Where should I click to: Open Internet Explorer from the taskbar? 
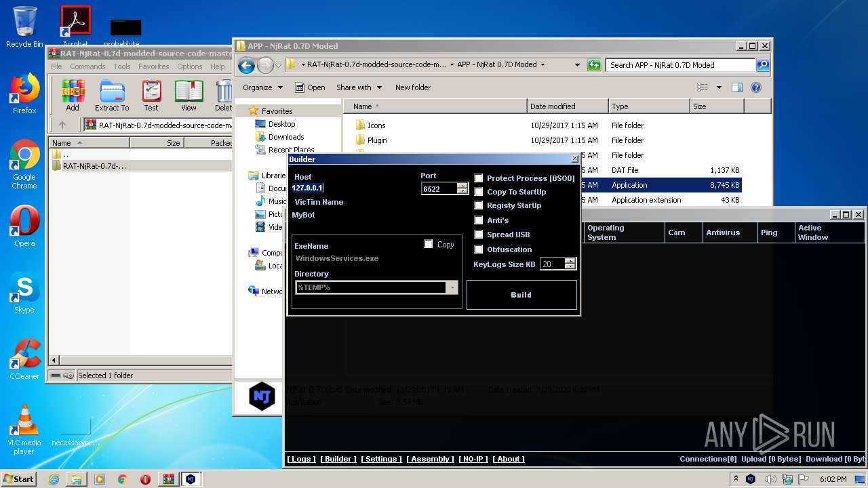(x=54, y=479)
